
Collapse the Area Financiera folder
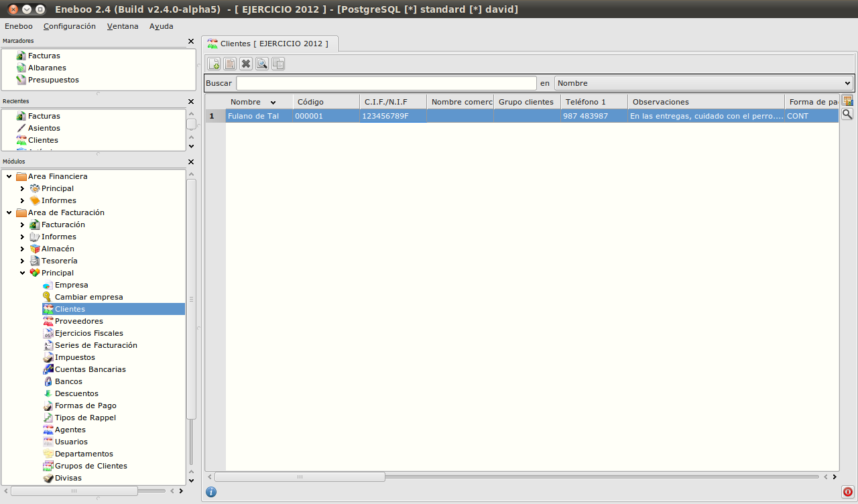pyautogui.click(x=9, y=176)
